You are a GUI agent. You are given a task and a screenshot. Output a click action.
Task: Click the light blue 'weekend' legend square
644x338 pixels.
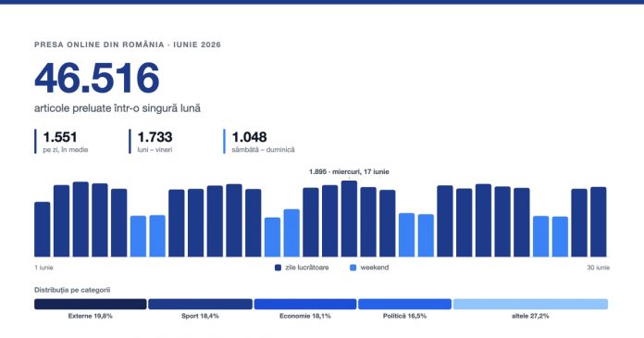point(353,268)
